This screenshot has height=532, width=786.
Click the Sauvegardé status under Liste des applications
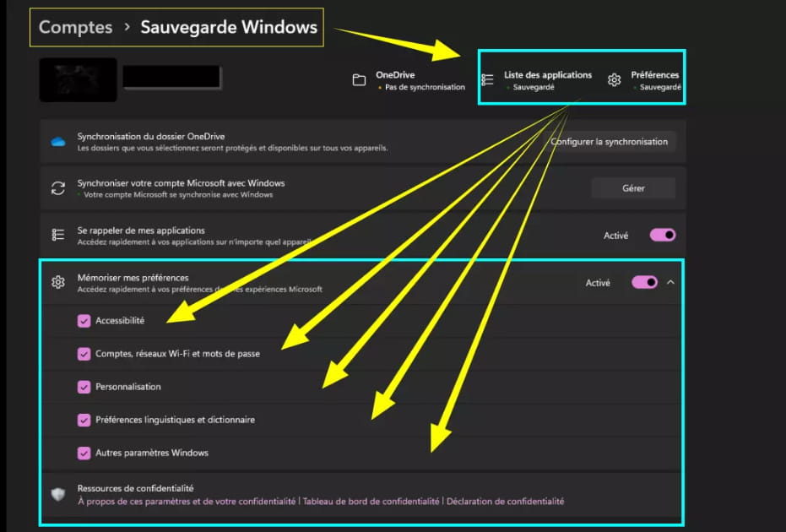[534, 87]
